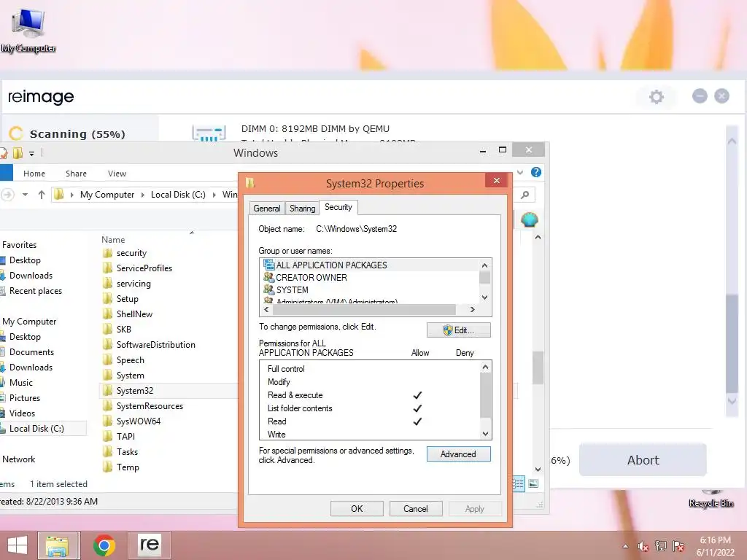Open My Computer desktop icon

pyautogui.click(x=28, y=30)
